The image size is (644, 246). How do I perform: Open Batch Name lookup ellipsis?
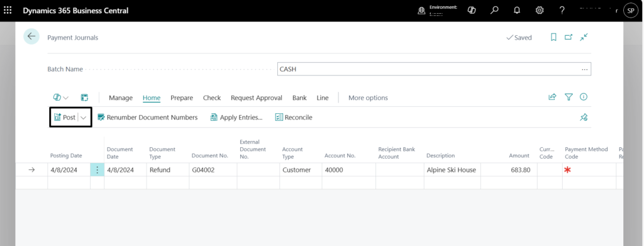(x=584, y=69)
